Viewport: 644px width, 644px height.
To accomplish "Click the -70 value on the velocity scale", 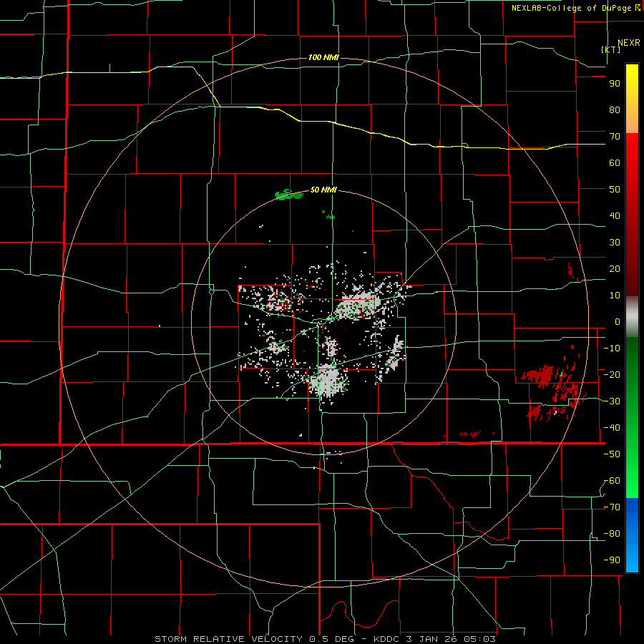I will [x=612, y=507].
